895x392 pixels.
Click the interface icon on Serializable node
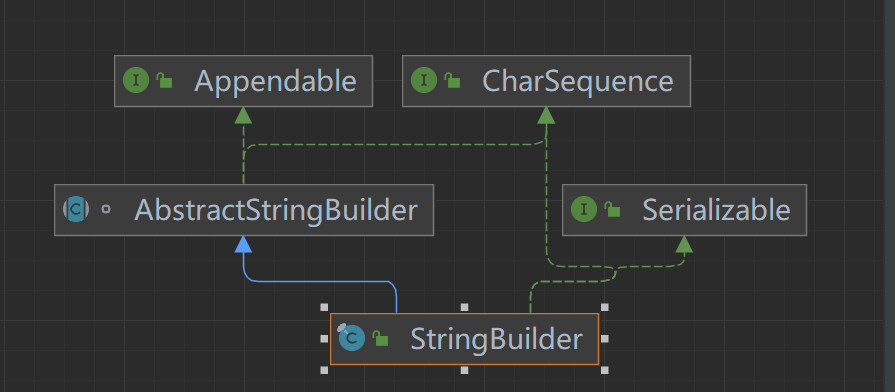pyautogui.click(x=584, y=209)
